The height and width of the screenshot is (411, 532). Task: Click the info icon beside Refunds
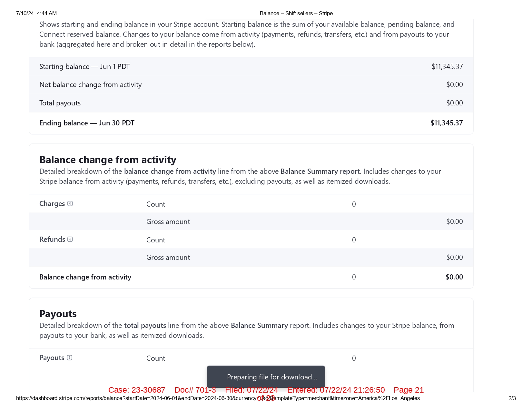pyautogui.click(x=70, y=240)
